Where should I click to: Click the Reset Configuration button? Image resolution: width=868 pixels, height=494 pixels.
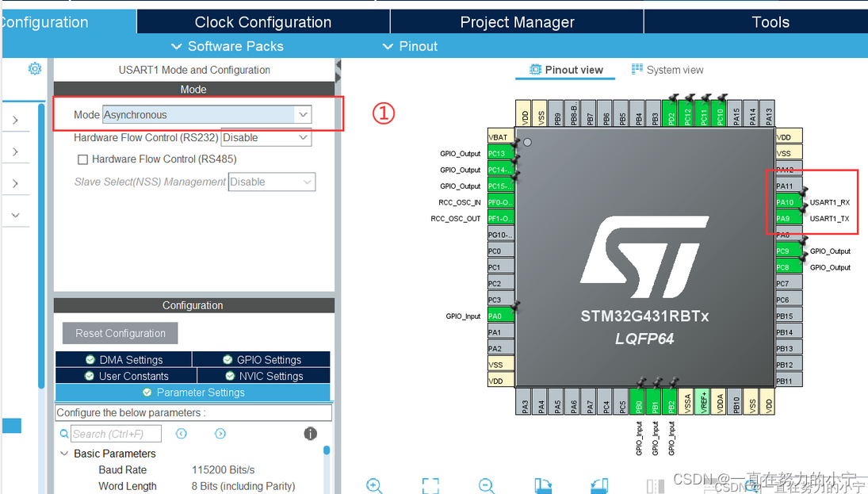120,333
